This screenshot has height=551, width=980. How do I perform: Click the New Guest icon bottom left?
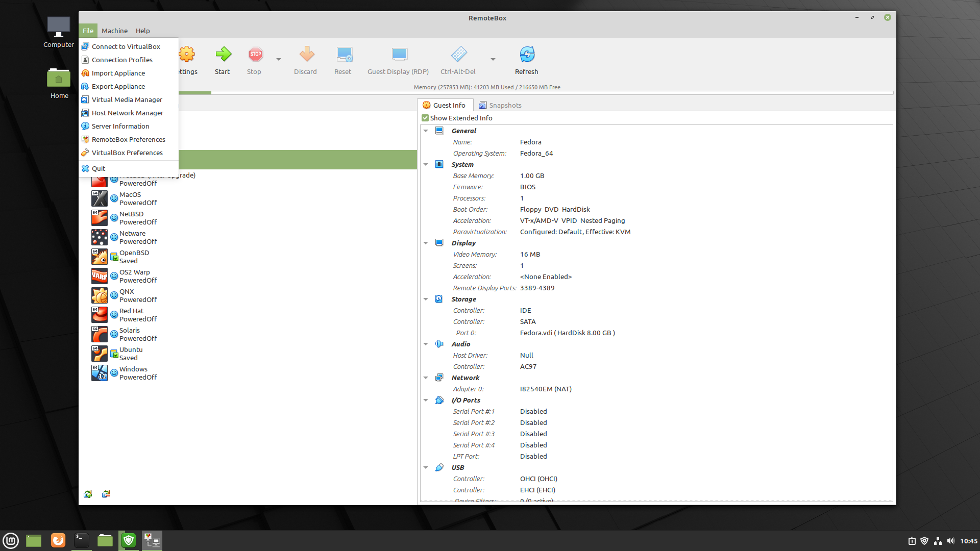(x=88, y=494)
